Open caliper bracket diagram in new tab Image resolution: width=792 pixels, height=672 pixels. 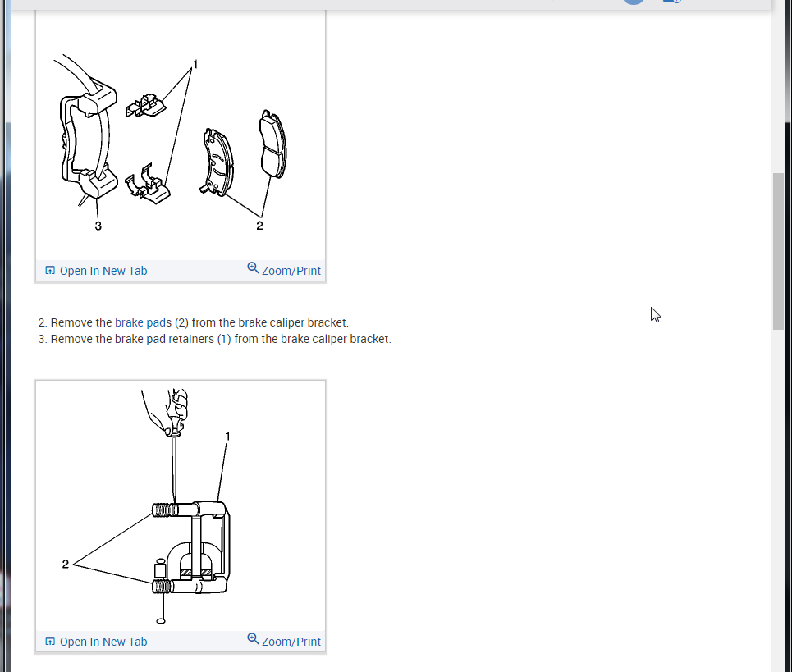(x=97, y=641)
